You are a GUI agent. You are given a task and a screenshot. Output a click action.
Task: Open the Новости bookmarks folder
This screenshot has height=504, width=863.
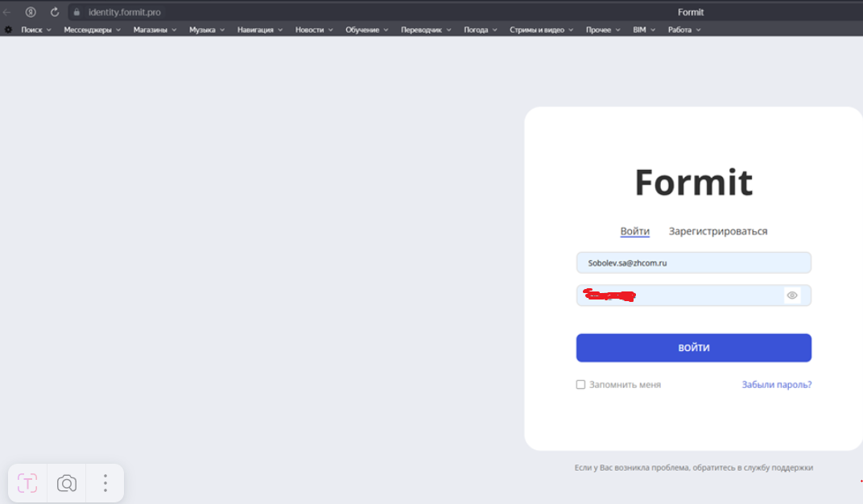click(x=314, y=30)
